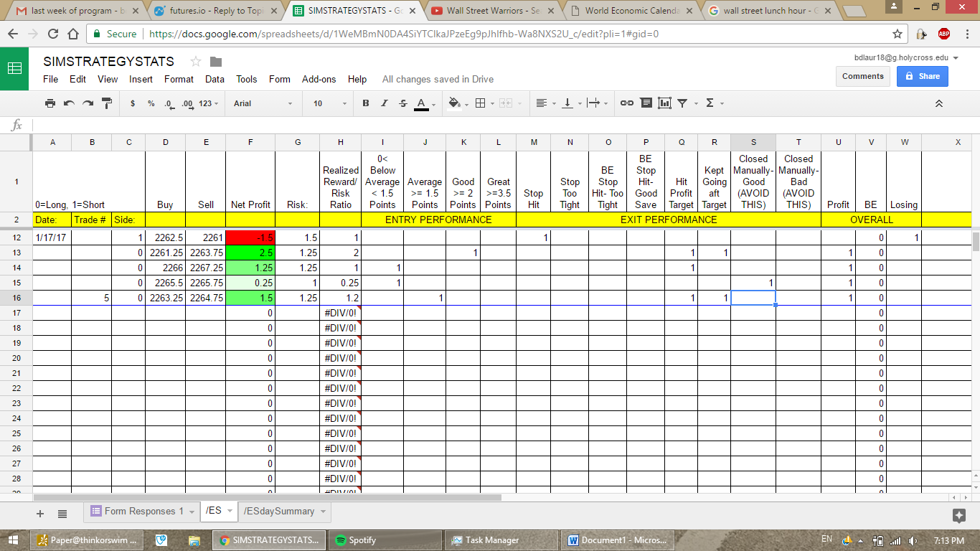Open the text wrapping dropdown
The width and height of the screenshot is (980, 551).
point(597,103)
